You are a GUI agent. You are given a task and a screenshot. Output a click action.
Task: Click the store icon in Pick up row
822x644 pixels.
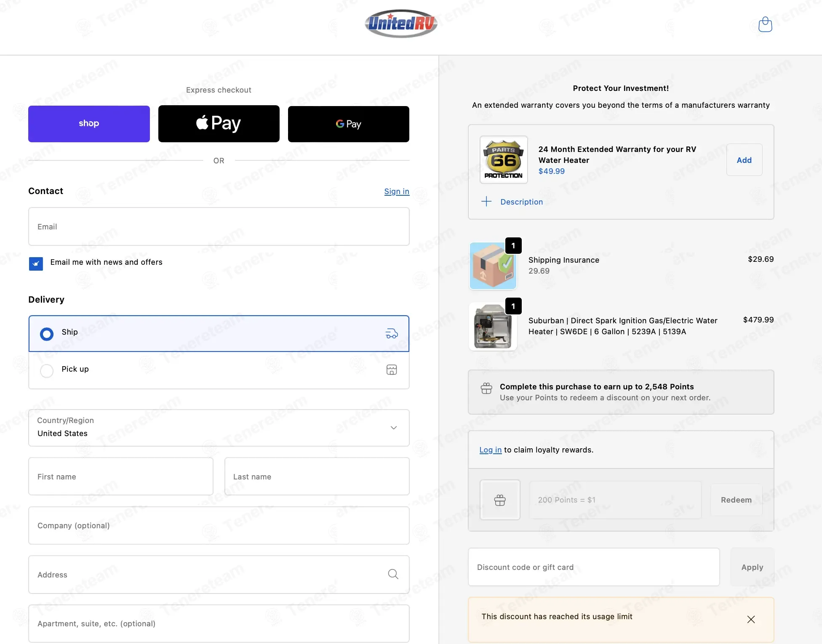(x=392, y=370)
